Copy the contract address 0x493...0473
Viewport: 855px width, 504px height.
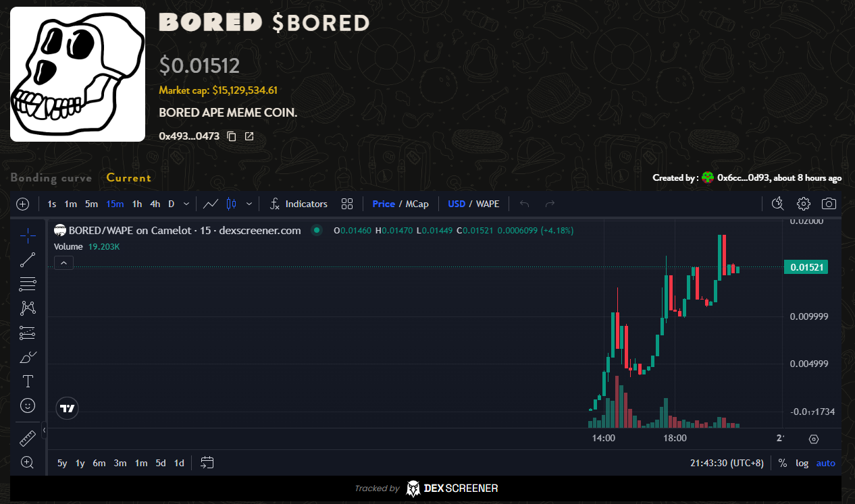coord(232,136)
